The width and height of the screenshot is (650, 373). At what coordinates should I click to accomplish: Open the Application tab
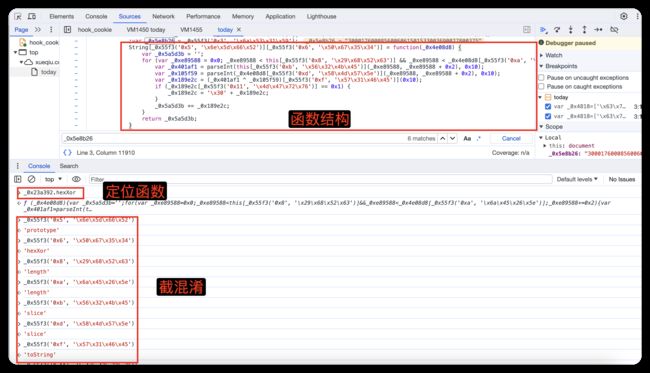pos(280,17)
